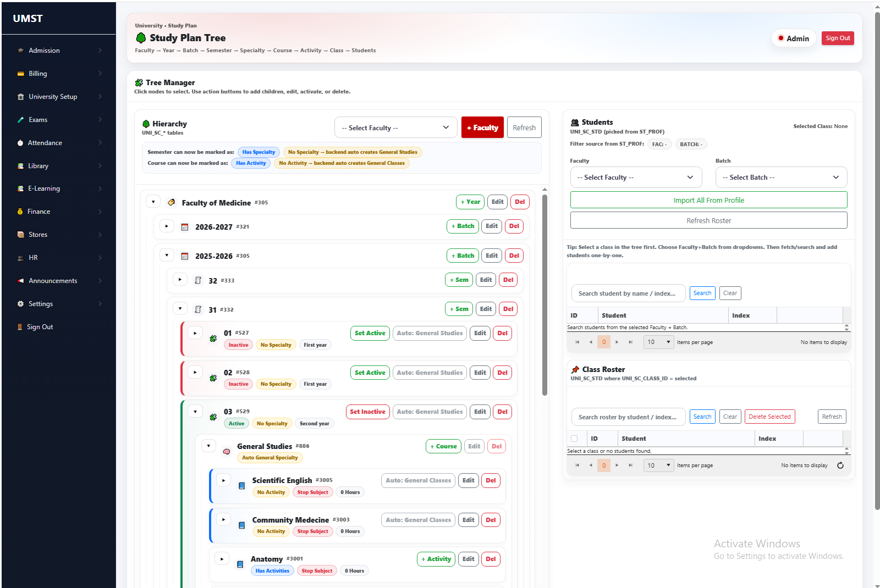Click the red + Faculty button

click(x=482, y=127)
